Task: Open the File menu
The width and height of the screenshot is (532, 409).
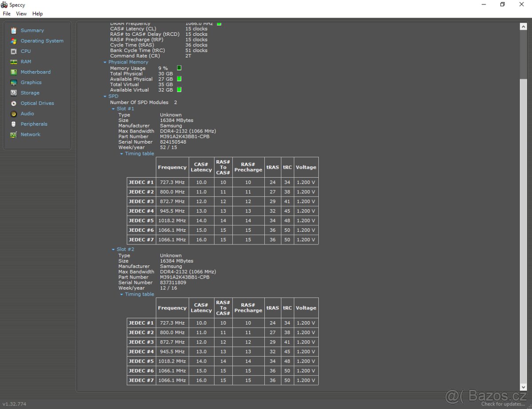Action: (7, 14)
